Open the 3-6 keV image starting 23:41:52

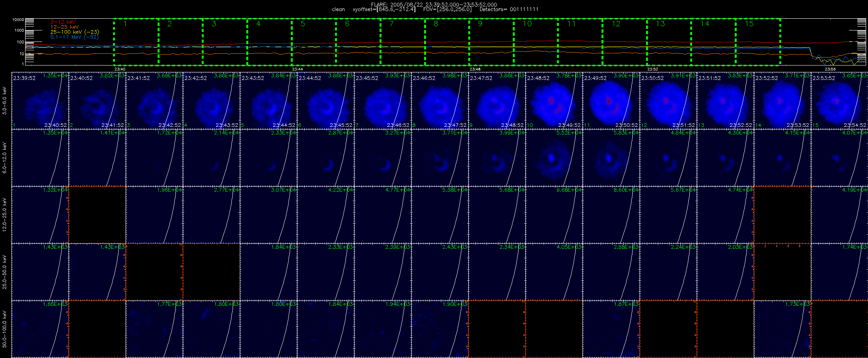point(154,101)
